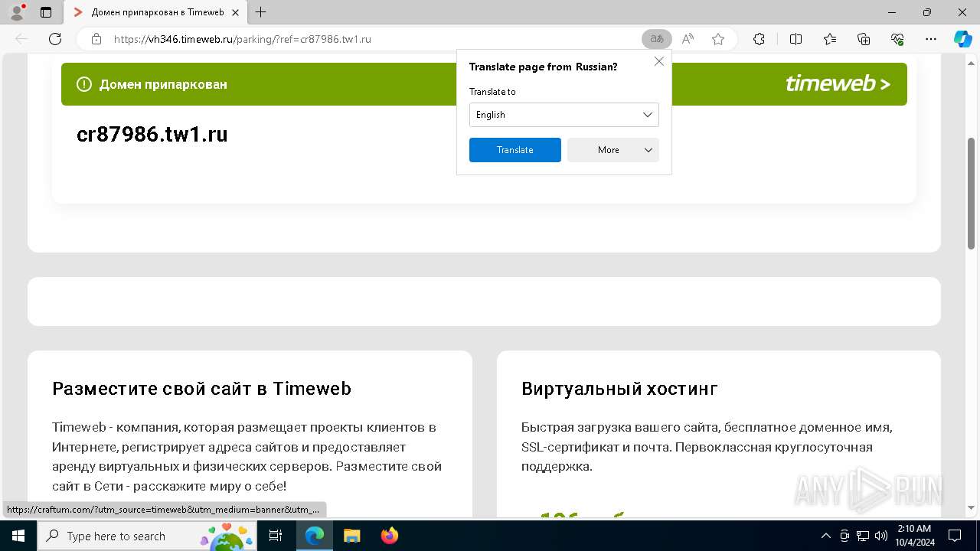Screen dimensions: 980x551
Task: Click the warning icon in green banner
Action: (x=84, y=84)
